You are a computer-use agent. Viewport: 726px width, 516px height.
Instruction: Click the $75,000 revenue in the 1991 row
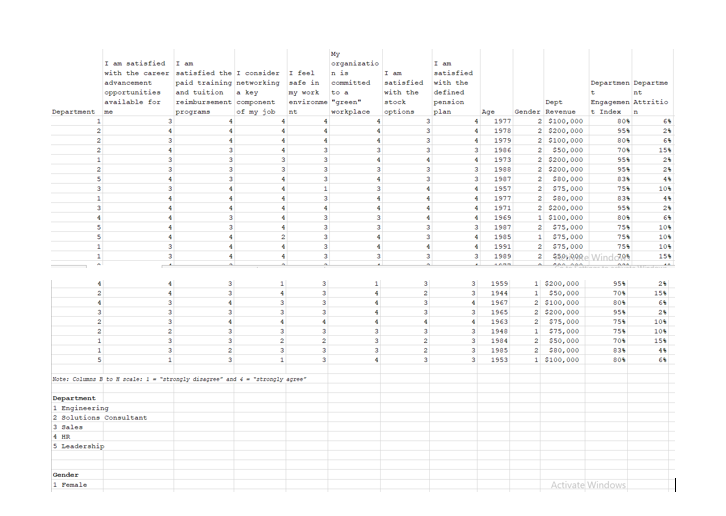(x=568, y=246)
